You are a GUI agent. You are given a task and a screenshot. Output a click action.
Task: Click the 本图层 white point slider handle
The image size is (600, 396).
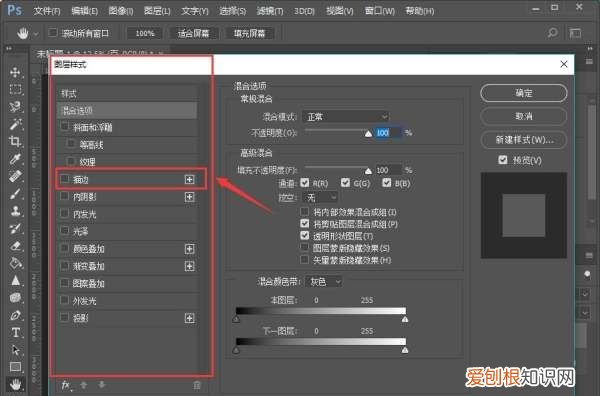click(x=405, y=319)
